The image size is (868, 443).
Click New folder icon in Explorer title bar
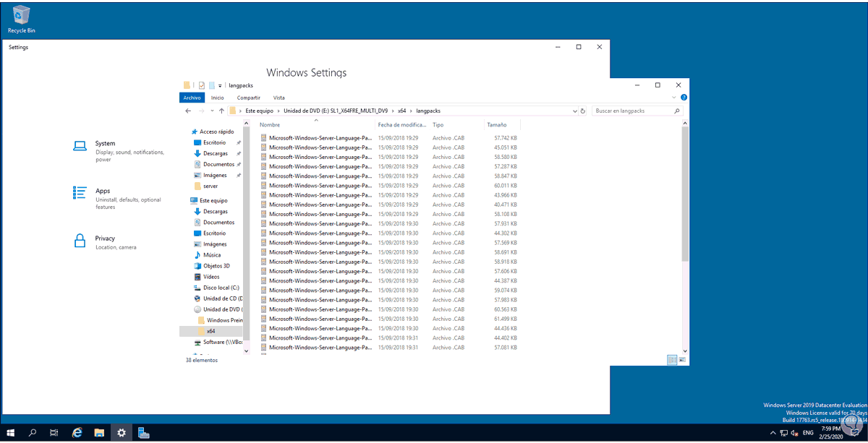point(212,85)
